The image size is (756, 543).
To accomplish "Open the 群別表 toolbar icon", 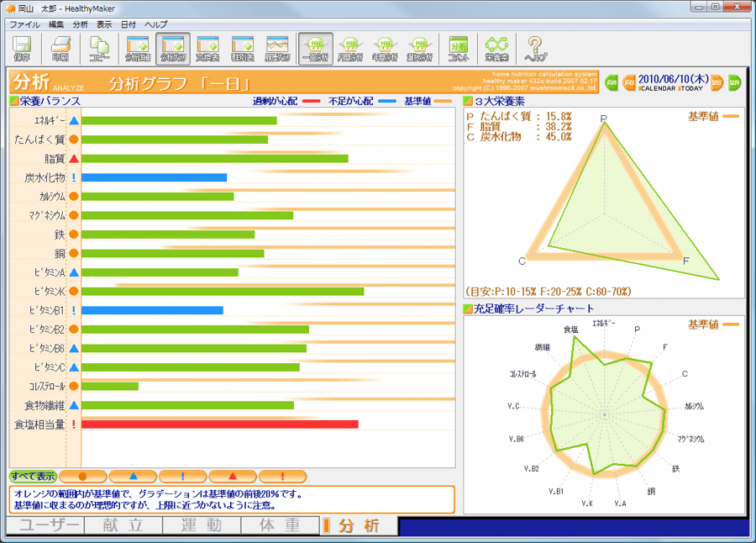I will 243,48.
